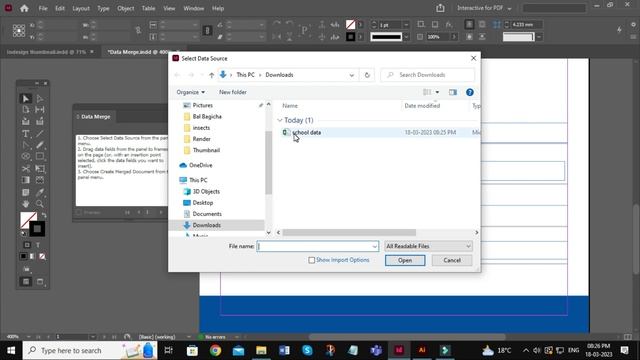Click the reference point grid icon
This screenshot has height=360, width=640.
[x=18, y=31]
